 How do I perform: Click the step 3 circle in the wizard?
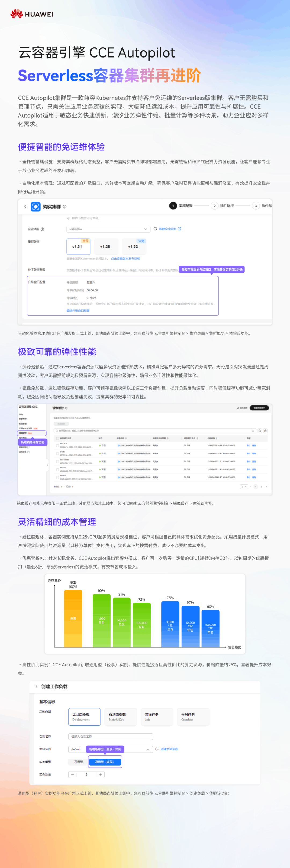click(256, 206)
